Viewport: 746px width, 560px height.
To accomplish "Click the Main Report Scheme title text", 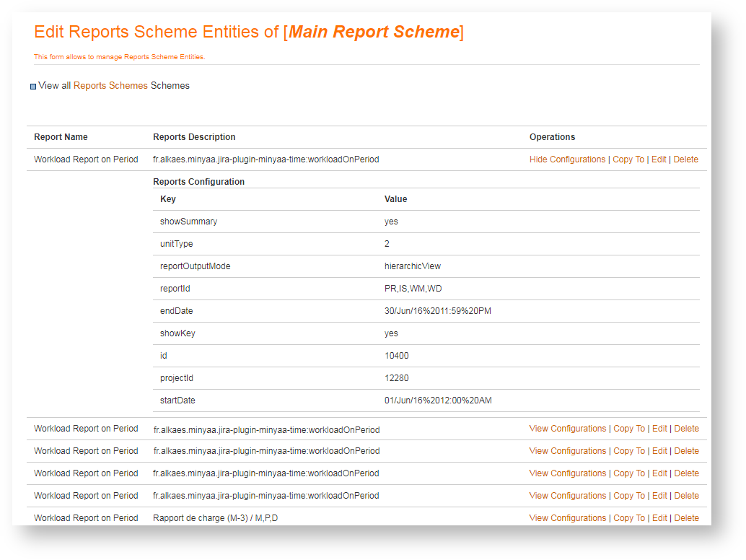I will tap(374, 32).
